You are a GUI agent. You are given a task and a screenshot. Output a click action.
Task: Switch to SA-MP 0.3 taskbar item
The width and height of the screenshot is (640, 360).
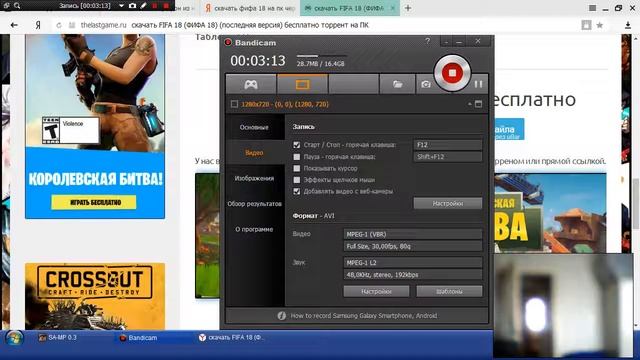[x=58, y=338]
